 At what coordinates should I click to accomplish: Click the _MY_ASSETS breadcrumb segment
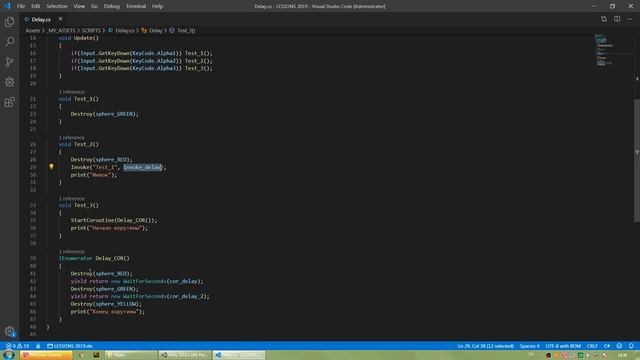tap(61, 30)
